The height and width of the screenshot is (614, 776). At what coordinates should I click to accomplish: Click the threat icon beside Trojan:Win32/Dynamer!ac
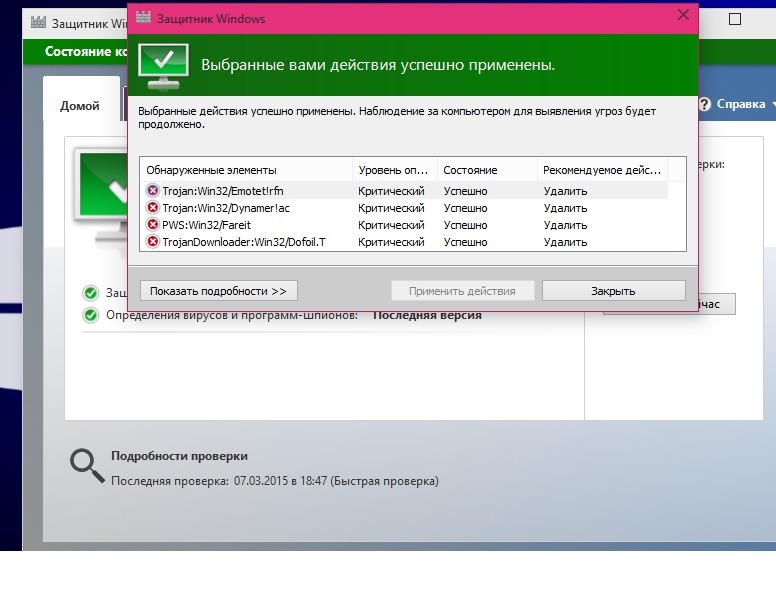coord(152,207)
